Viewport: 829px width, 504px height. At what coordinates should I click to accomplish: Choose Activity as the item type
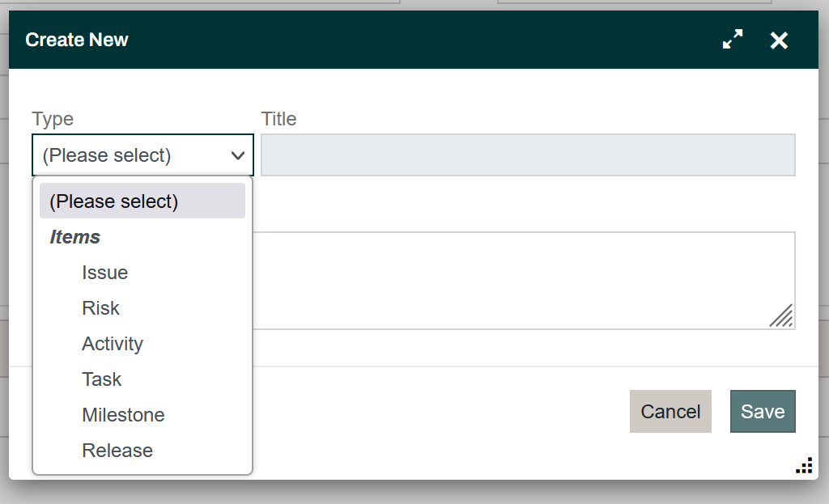tap(112, 344)
